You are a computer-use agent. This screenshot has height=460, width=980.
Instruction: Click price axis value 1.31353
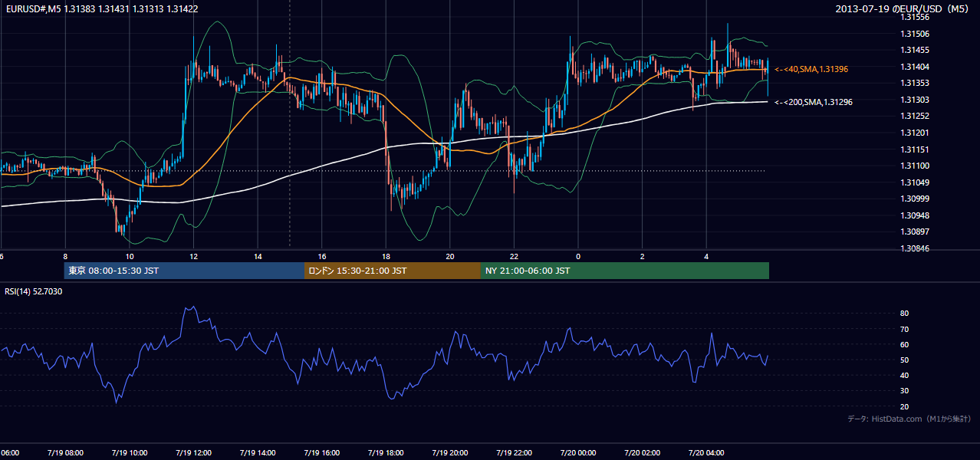point(914,83)
